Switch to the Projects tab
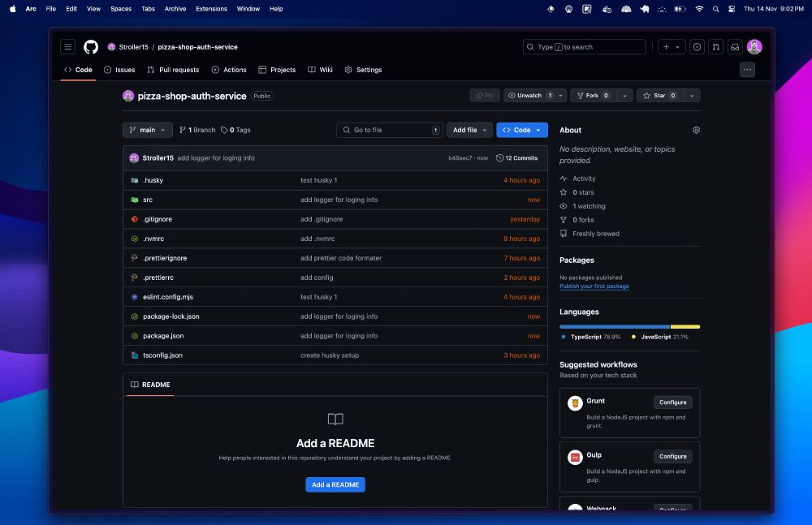This screenshot has height=525, width=812. [277, 70]
